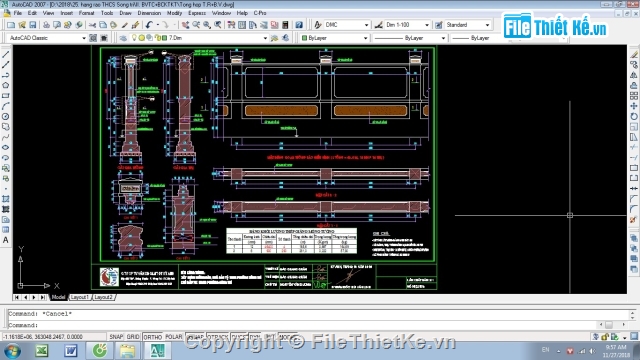The width and height of the screenshot is (640, 360).
Task: Select the Line tool in Draw toolbar
Action: [5, 54]
